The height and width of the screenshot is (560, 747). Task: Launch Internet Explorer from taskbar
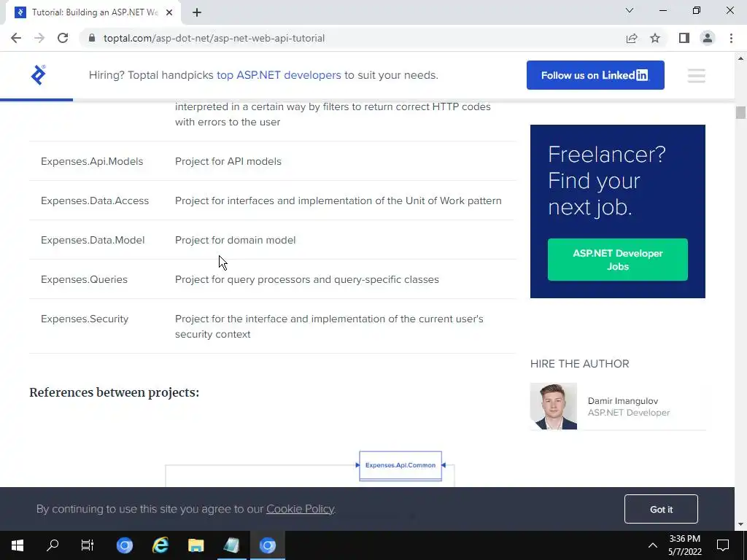click(x=160, y=545)
